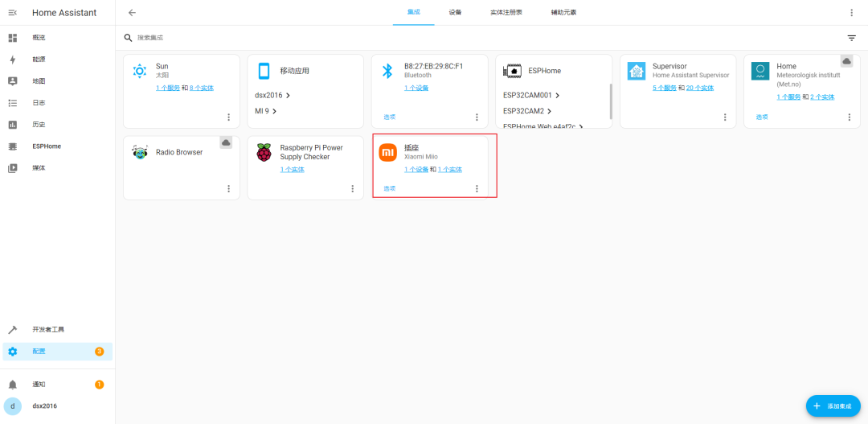Open the 媒体 media browser icon
The image size is (868, 424).
[13, 168]
